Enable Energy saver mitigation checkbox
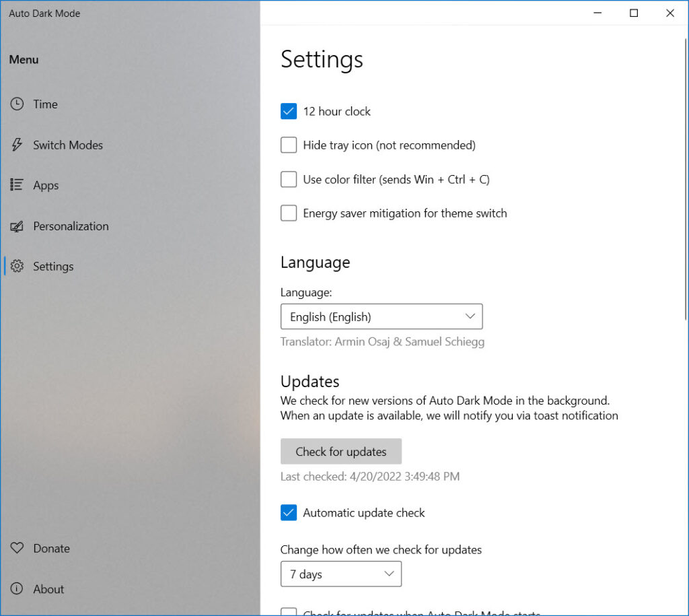Viewport: 689px width, 616px height. [289, 213]
